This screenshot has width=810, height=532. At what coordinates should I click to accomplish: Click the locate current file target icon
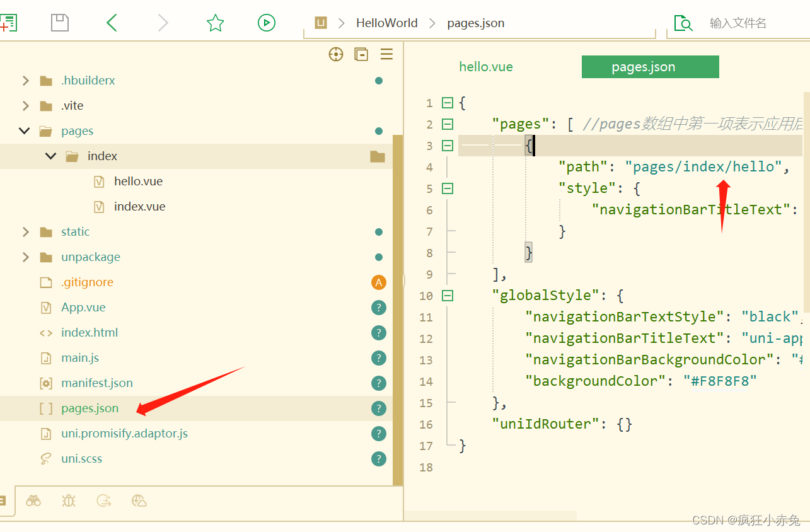336,54
